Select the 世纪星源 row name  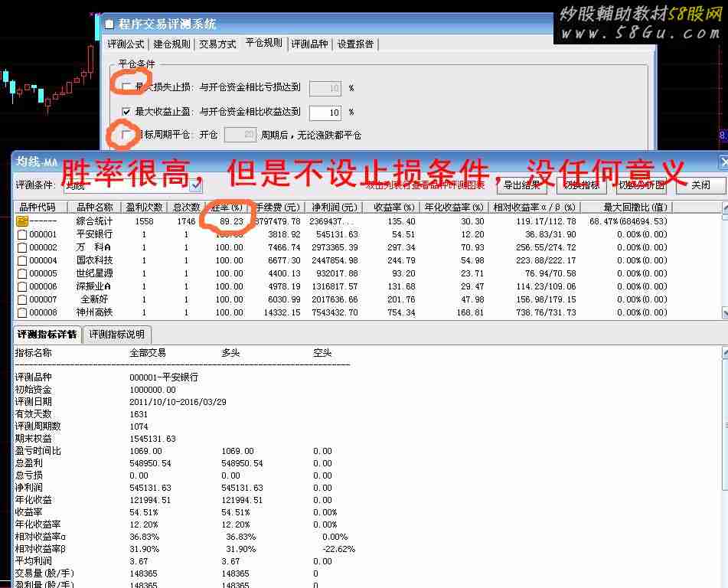click(94, 273)
